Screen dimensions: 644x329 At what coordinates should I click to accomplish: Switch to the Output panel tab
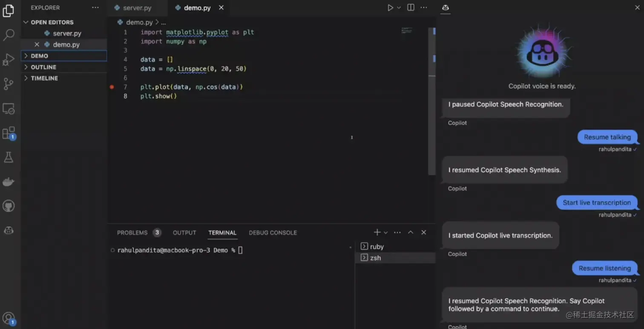click(x=184, y=233)
